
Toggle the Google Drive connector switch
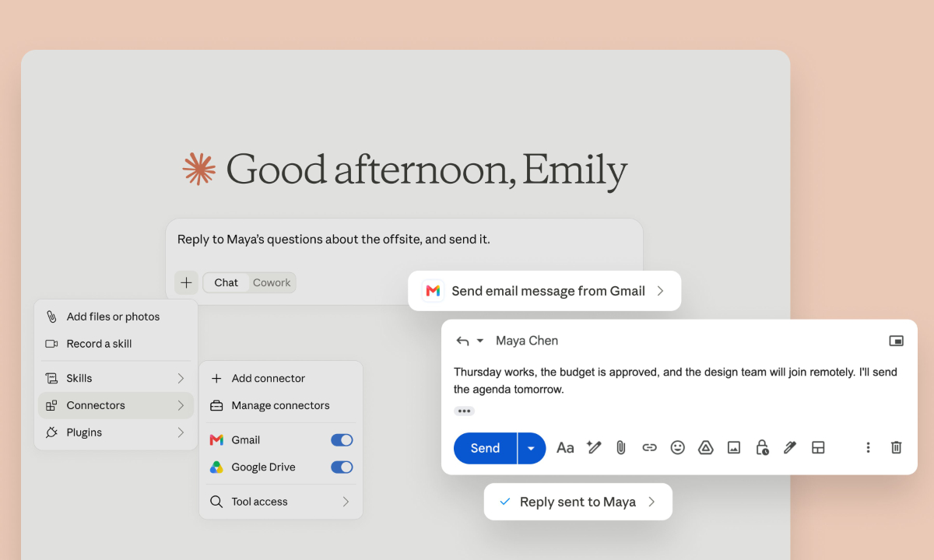click(x=342, y=467)
